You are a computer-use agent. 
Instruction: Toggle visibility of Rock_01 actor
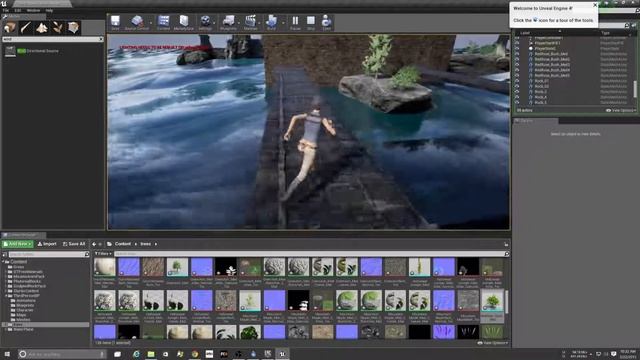517,81
